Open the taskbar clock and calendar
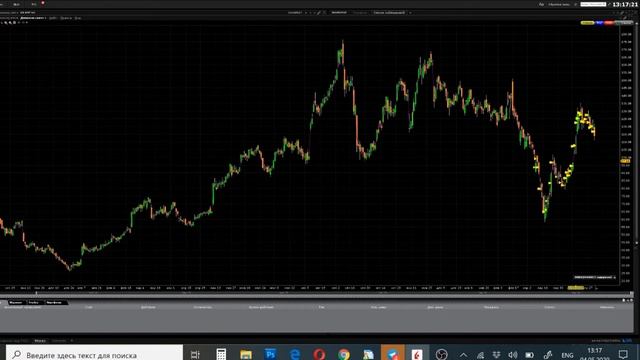 (x=595, y=354)
